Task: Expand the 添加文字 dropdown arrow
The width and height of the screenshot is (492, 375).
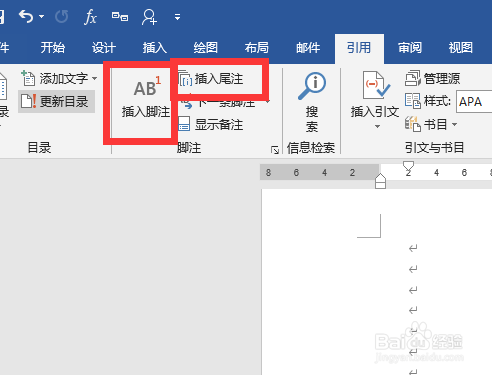Action: tap(95, 79)
